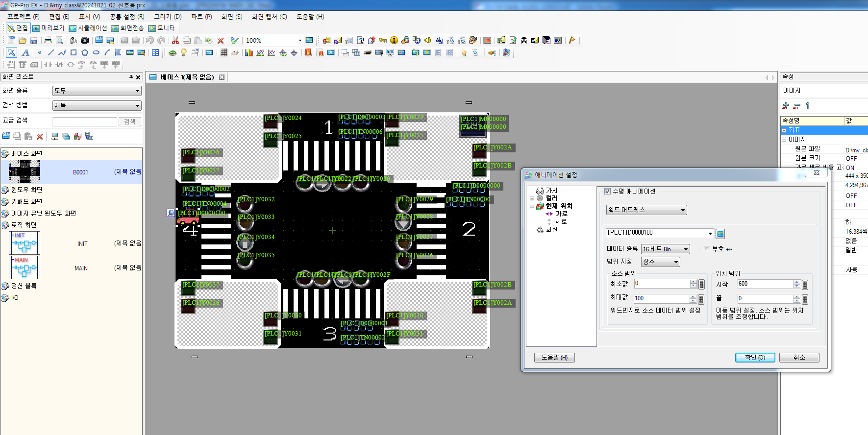868x435 pixels.
Task: Select the Rectangle draw tool
Action: [74, 52]
